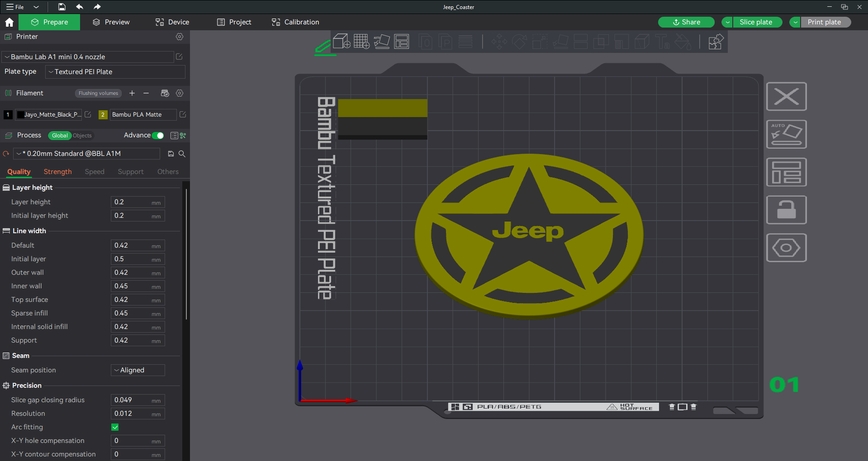This screenshot has width=868, height=461.
Task: Click the Assembly view icon in toolbar
Action: (x=715, y=42)
